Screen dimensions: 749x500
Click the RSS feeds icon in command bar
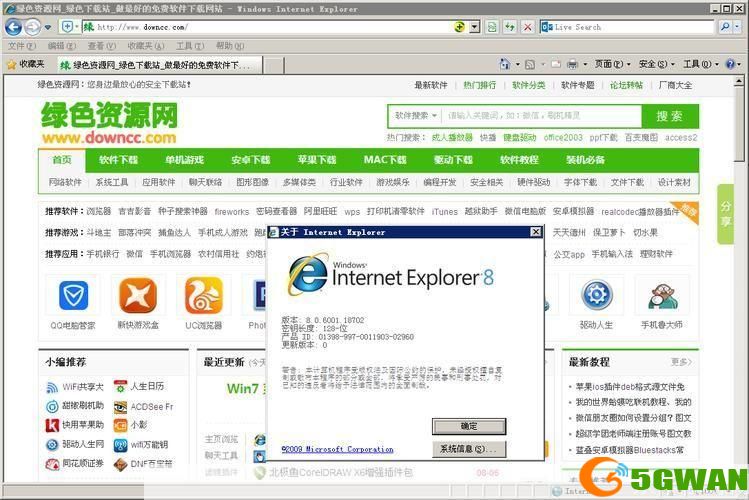[x=530, y=64]
